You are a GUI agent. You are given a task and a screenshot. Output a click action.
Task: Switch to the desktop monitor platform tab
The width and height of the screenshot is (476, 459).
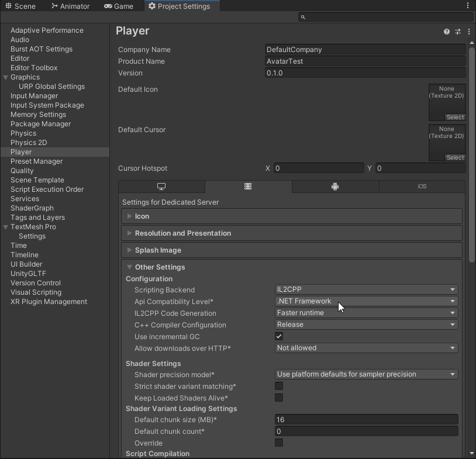point(161,187)
